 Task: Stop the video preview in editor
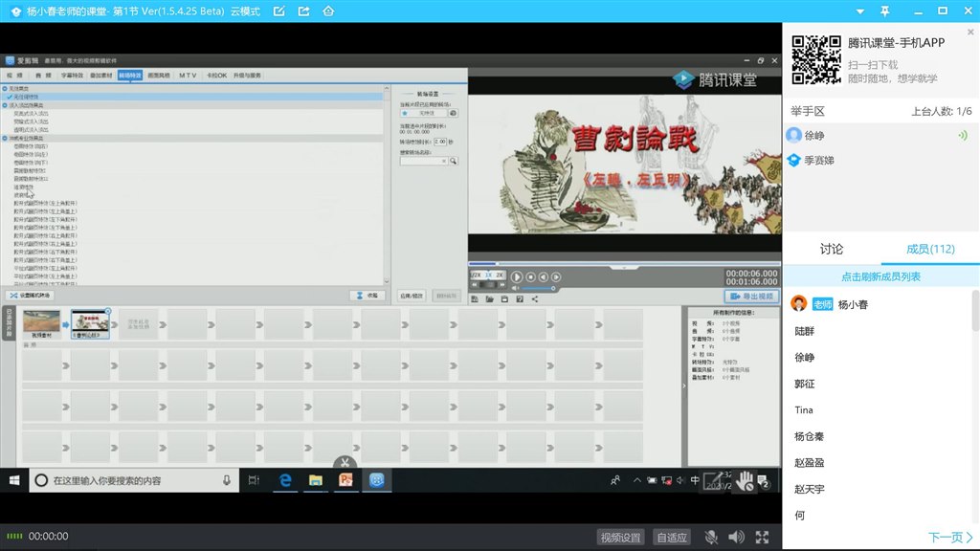(x=530, y=276)
